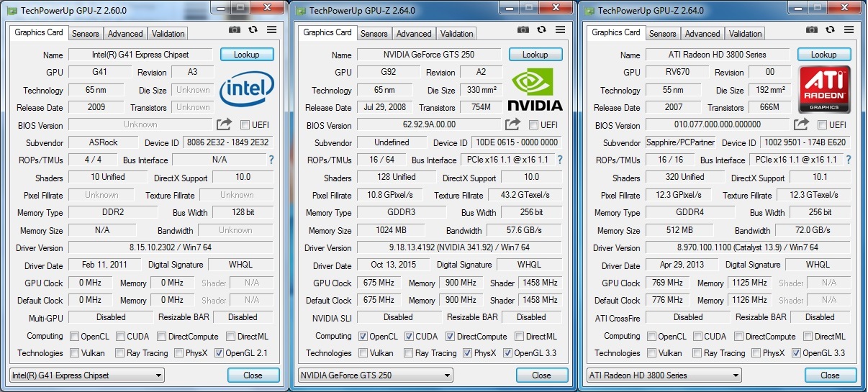The height and width of the screenshot is (392, 868).
Task: Toggle UEFI checkbox in GeForce GTS 250 window
Action: [x=533, y=125]
